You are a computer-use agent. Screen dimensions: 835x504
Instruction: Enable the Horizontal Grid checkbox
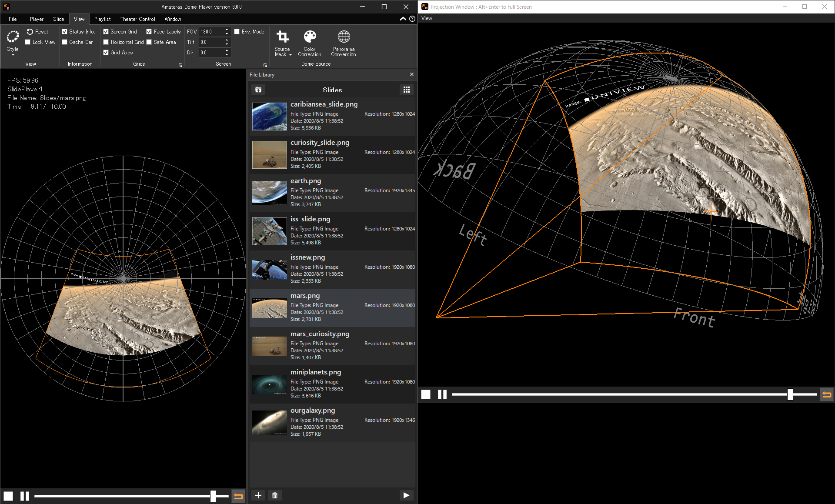[x=106, y=42]
